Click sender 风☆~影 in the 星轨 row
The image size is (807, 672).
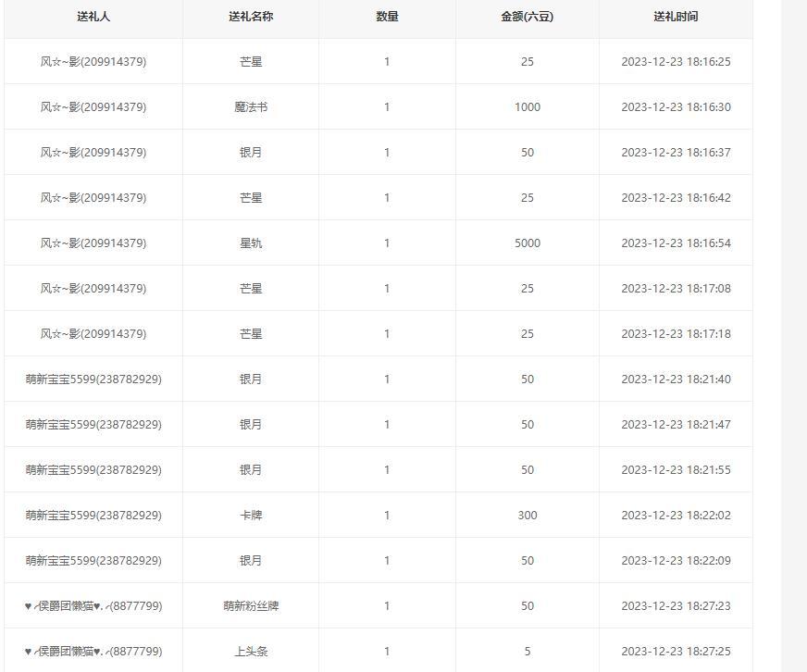click(93, 243)
